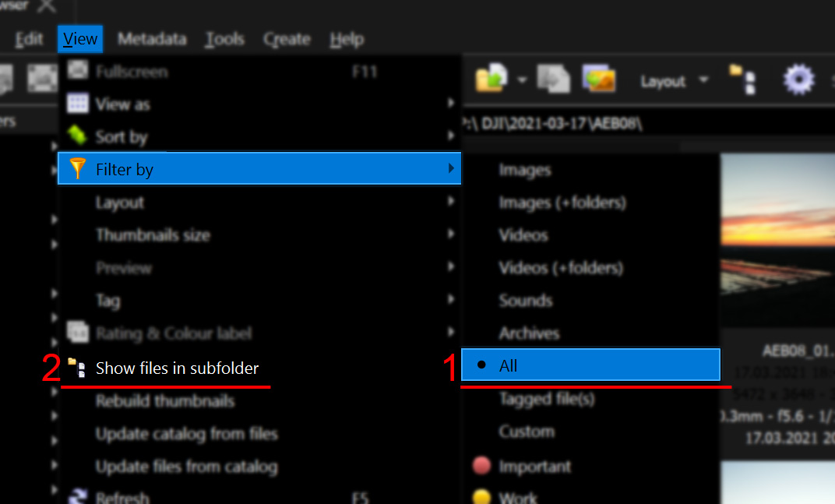Choose Rebuild thumbnails entry

[259, 401]
